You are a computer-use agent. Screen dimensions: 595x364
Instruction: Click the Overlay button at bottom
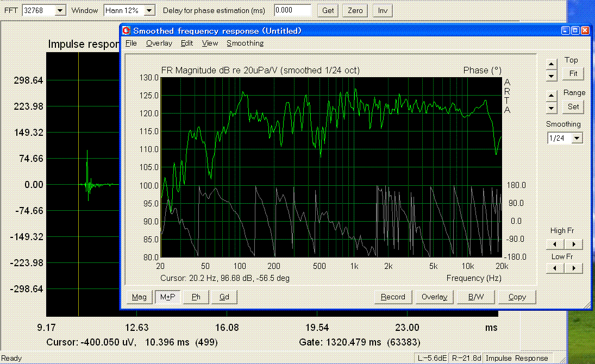click(435, 297)
